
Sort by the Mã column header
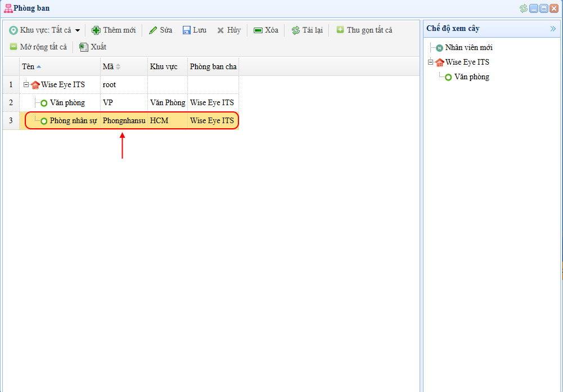108,67
